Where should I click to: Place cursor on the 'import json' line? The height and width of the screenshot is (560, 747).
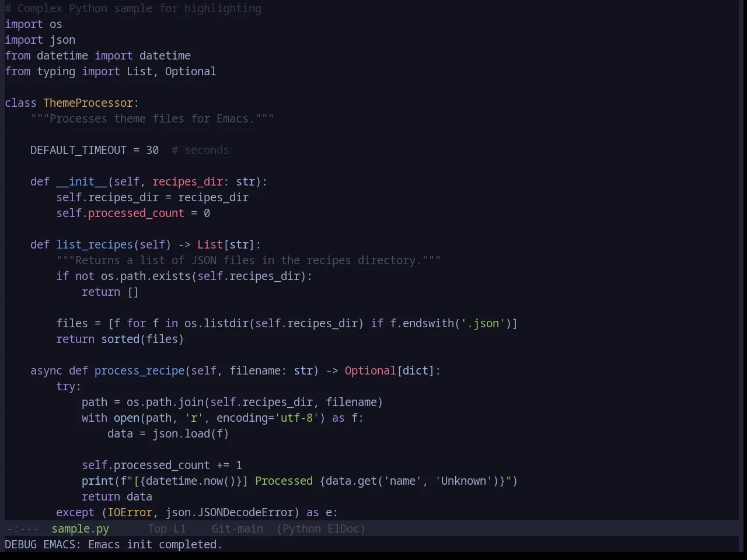pos(40,40)
